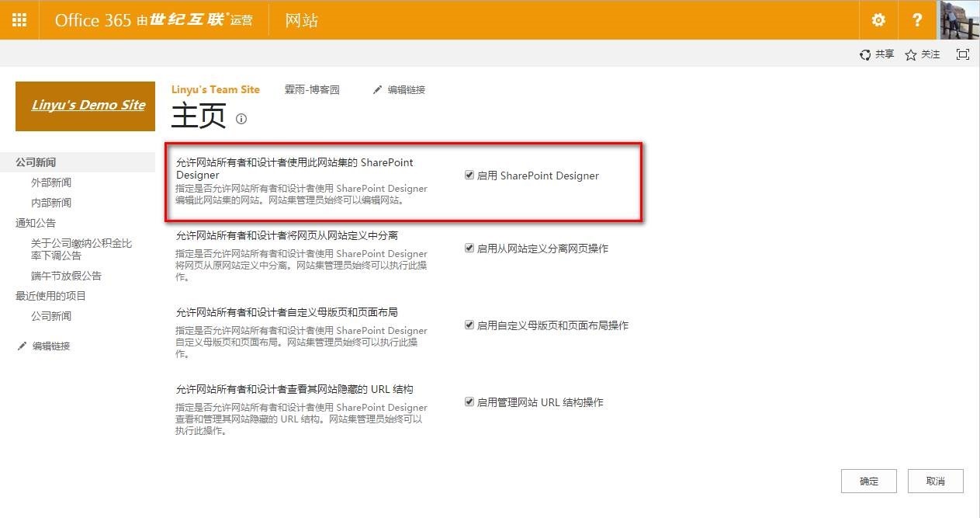This screenshot has width=980, height=518.
Task: Open Linyu's Demo Site logo
Action: [x=85, y=106]
